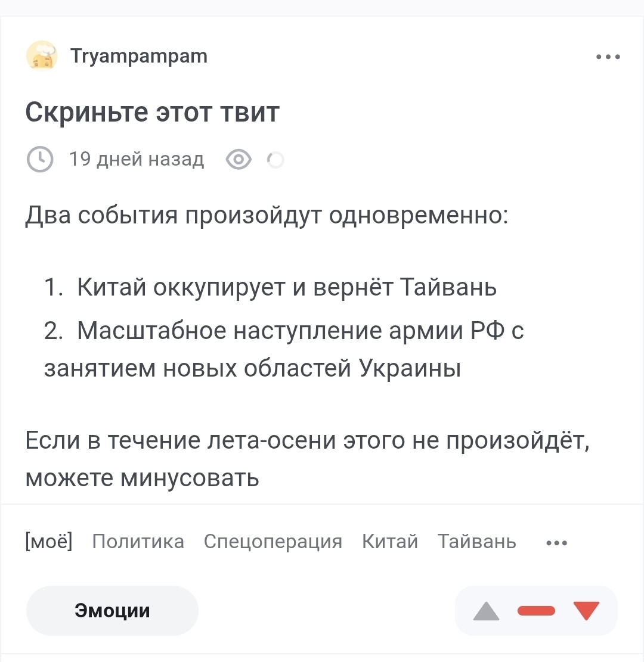Click the clock icon near post date
Screen dimensions: 644x662
pyautogui.click(x=40, y=160)
